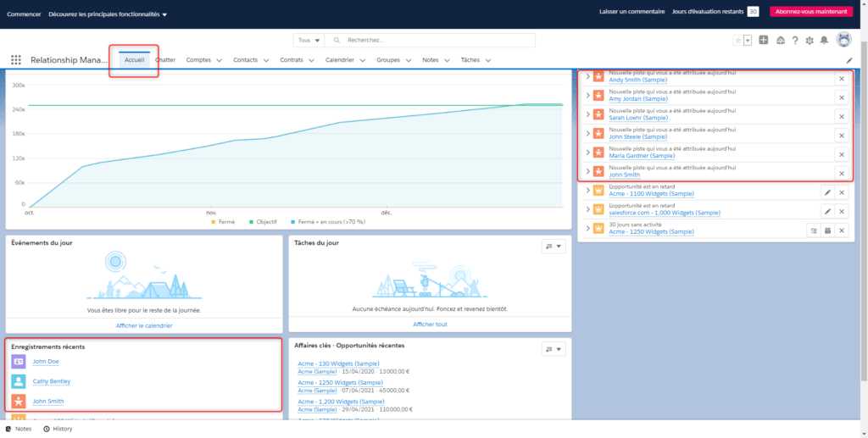The image size is (868, 438).
Task: Switch to the Tâches tab
Action: [470, 59]
